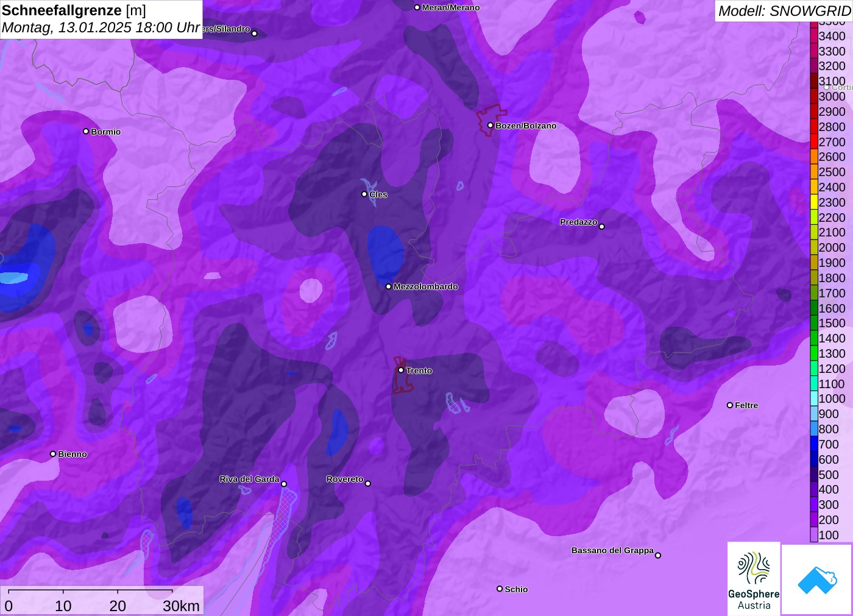This screenshot has width=853, height=616.
Task: Click the blue low-snowline patch above Mezzolombardo
Action: tap(385, 256)
